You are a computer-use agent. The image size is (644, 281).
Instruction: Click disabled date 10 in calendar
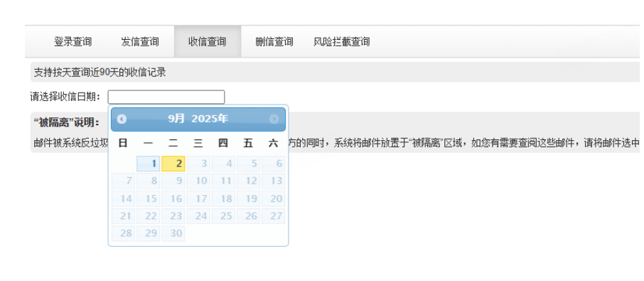[x=198, y=181]
